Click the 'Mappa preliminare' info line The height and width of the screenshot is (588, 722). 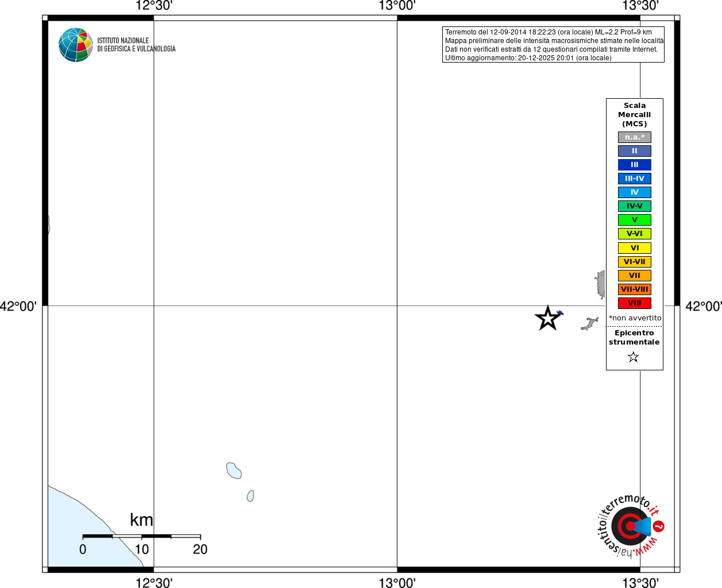[x=554, y=41]
